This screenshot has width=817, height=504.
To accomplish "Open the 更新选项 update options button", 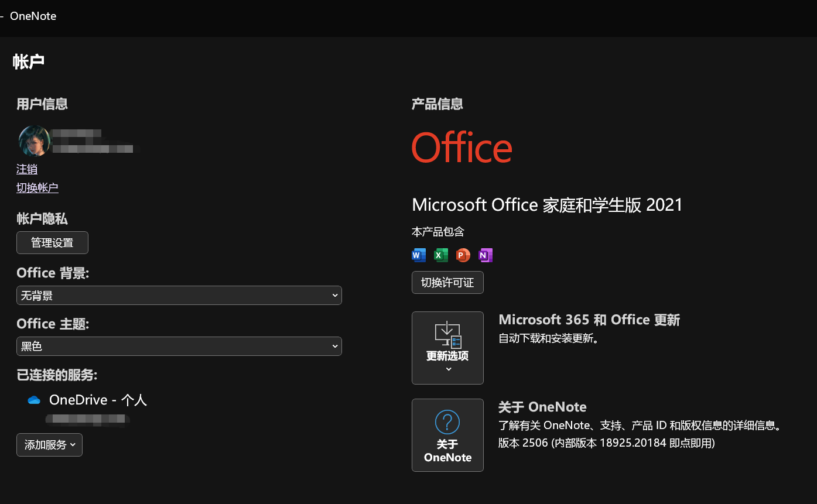I will pyautogui.click(x=447, y=348).
